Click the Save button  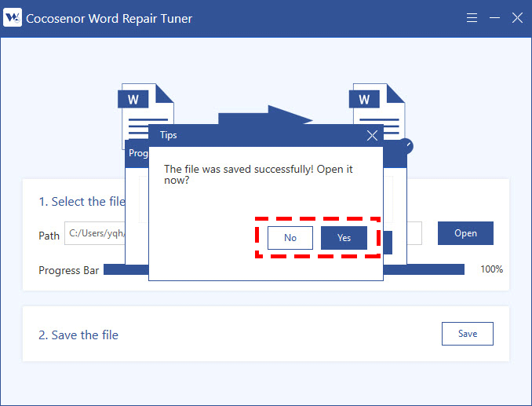tap(468, 334)
